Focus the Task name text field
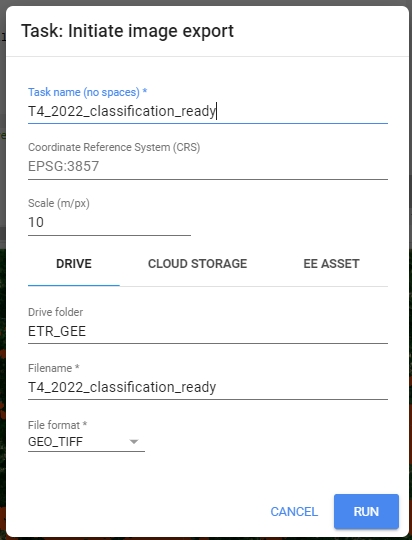412x540 pixels. tap(208, 111)
